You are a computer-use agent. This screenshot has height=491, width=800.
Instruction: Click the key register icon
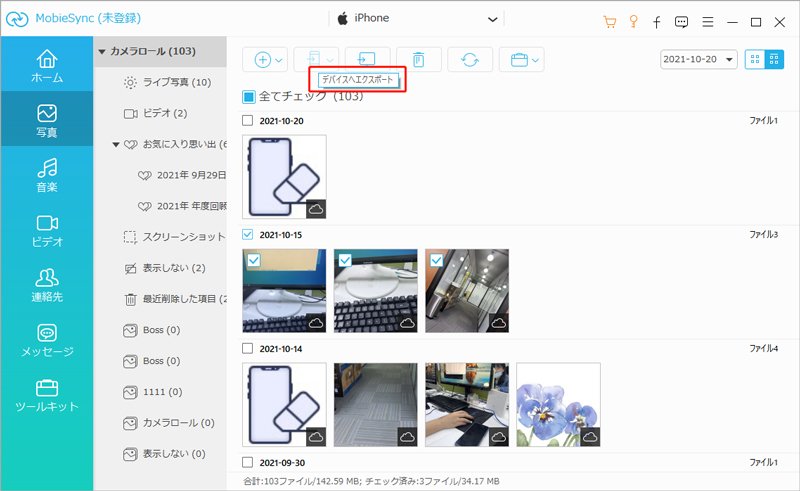click(633, 21)
